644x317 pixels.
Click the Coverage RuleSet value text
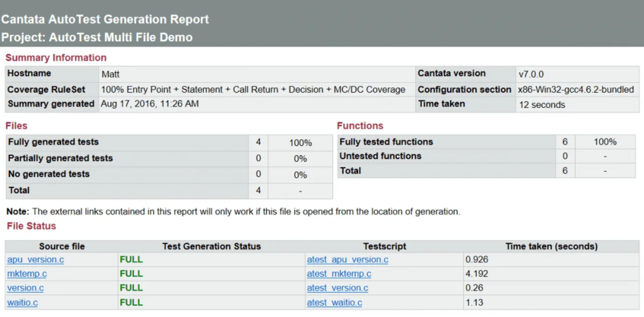(253, 90)
